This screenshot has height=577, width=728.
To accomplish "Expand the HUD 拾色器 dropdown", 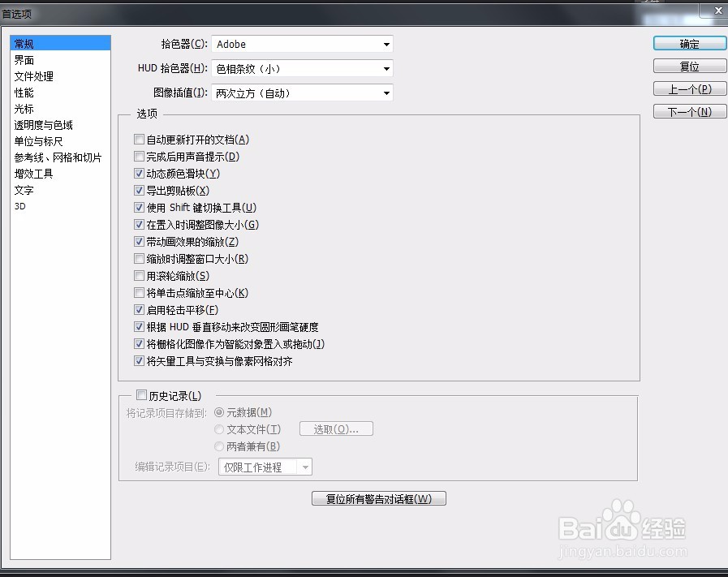I will (x=302, y=69).
